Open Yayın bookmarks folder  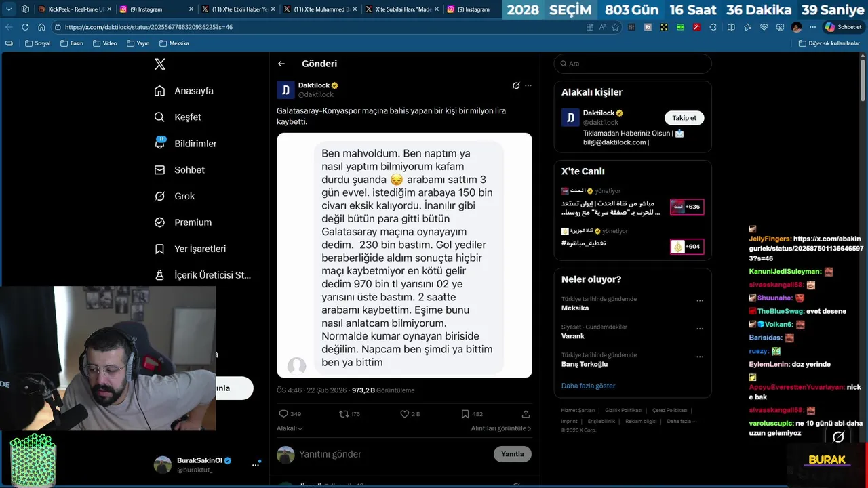(x=138, y=43)
